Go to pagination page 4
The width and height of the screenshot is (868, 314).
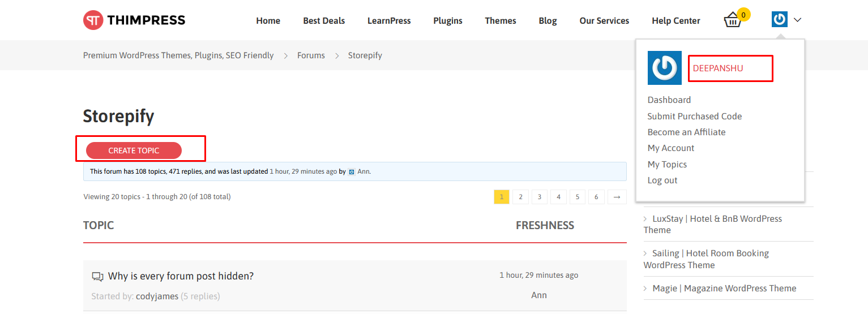click(x=558, y=197)
